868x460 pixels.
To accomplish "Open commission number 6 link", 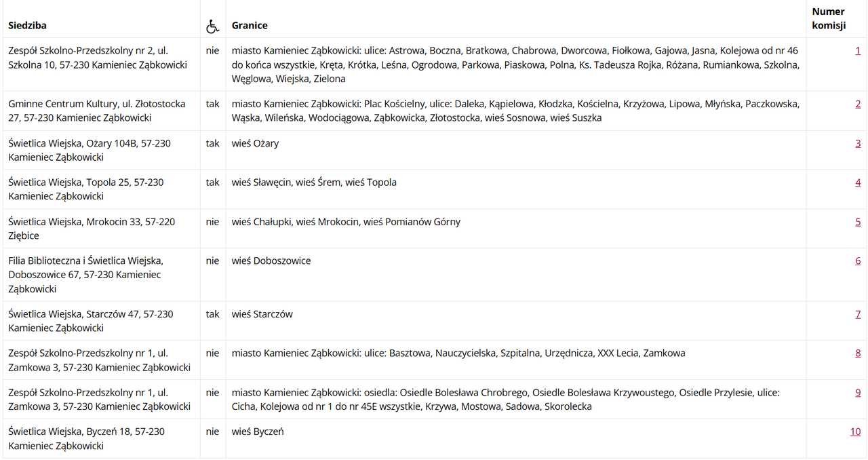I will click(858, 261).
